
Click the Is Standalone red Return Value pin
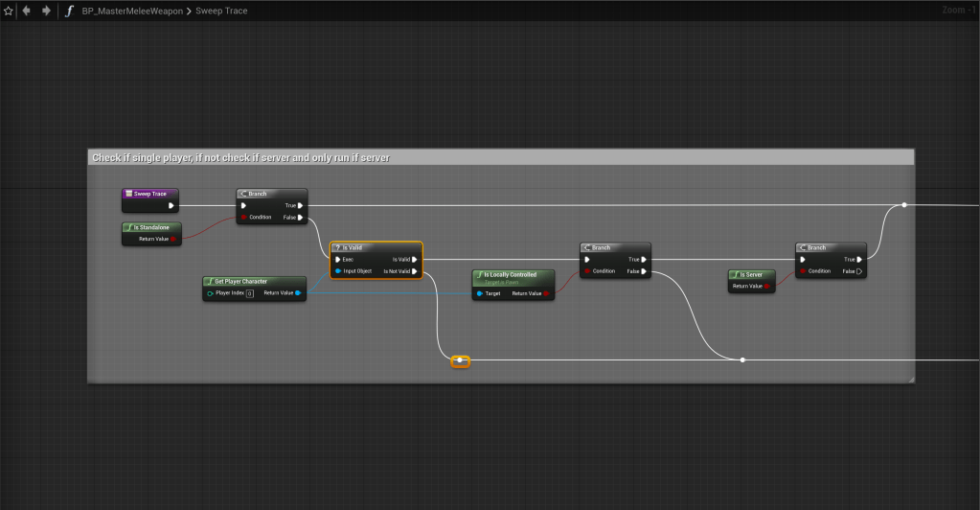coord(173,239)
